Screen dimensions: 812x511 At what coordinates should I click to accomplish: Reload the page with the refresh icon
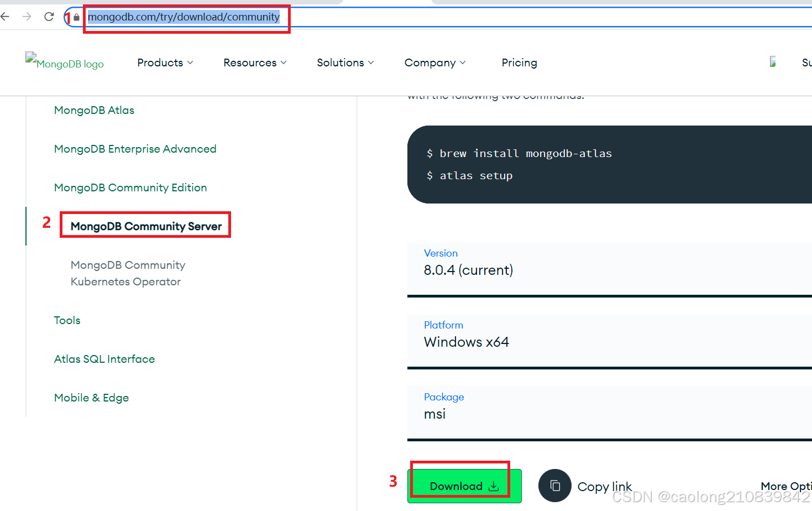[x=49, y=17]
